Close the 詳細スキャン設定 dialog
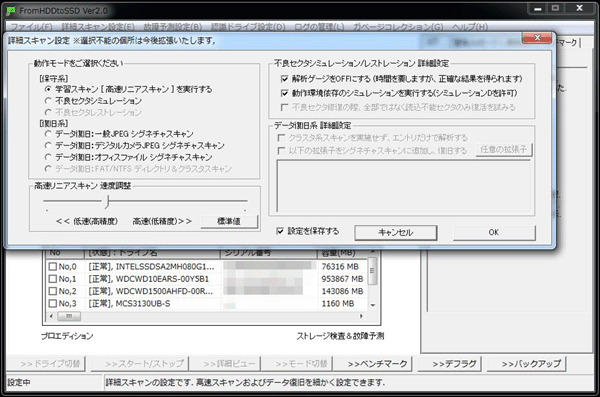Viewport: 600px width, 397px height. click(537, 38)
